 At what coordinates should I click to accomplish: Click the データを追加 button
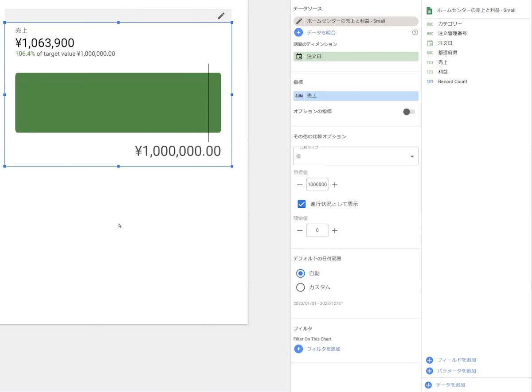tap(450, 385)
